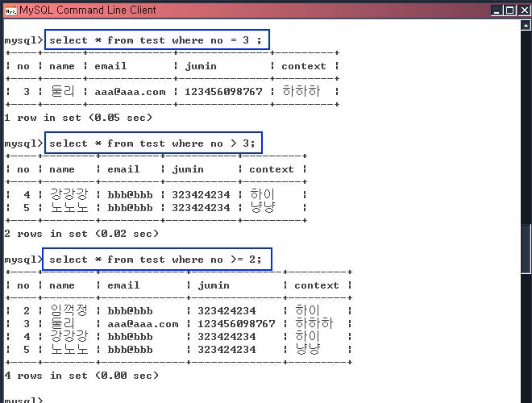532x403 pixels.
Task: Click '4 rows in set (0.00 sec)' text
Action: [x=81, y=376]
